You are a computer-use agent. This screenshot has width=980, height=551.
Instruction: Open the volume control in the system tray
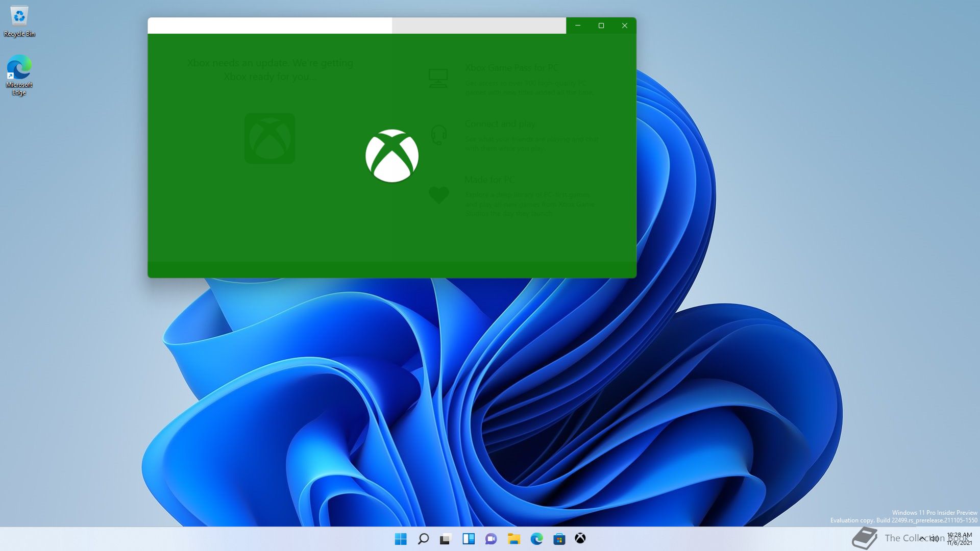coord(935,539)
